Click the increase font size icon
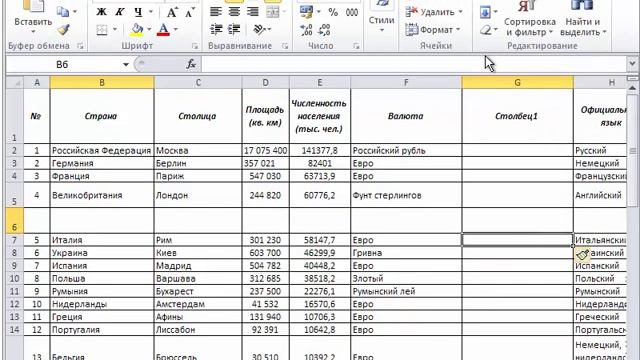 [172, 12]
